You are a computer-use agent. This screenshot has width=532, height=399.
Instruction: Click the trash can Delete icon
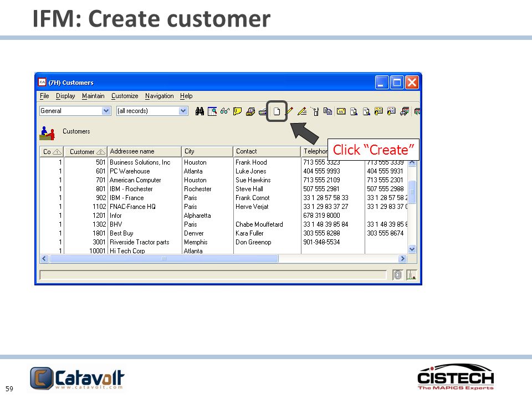point(315,111)
